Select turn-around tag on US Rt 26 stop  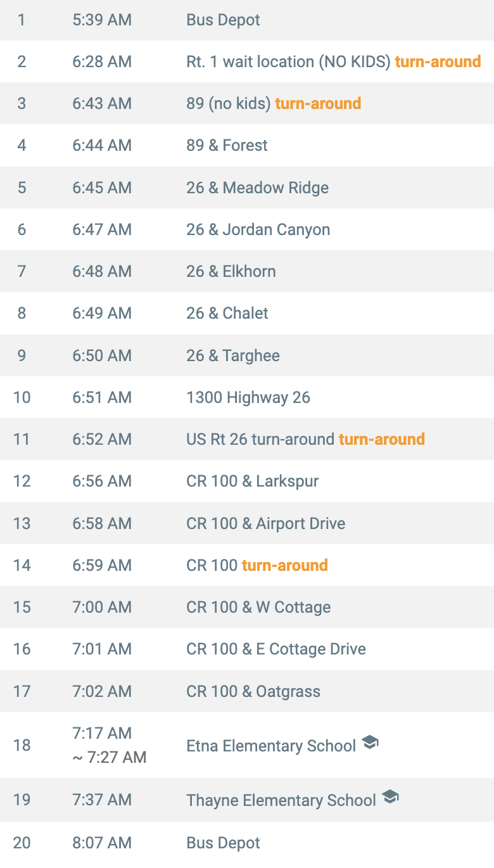tap(382, 439)
